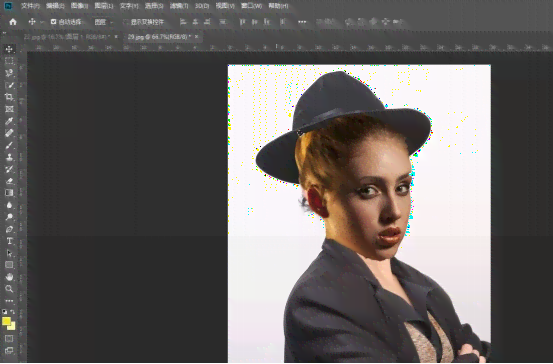Switch to the first document tab at 16.7%
The width and height of the screenshot is (553, 364).
pos(66,37)
